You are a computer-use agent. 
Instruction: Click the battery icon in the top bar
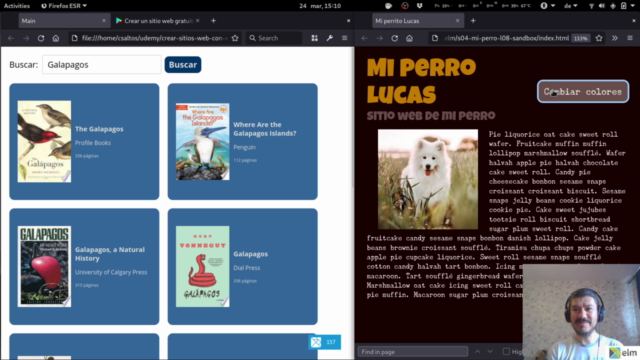click(x=623, y=6)
